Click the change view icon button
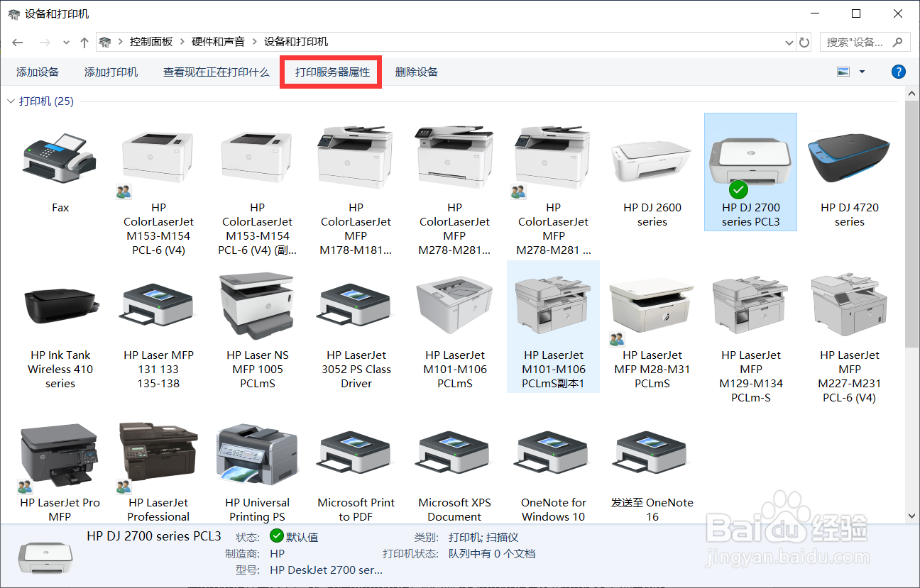The image size is (920, 588). tap(843, 72)
